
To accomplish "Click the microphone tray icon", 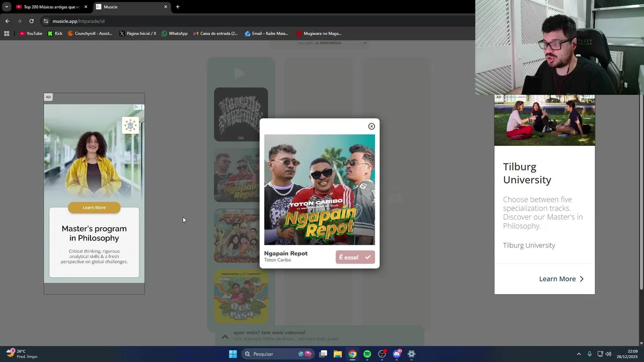I will [589, 354].
